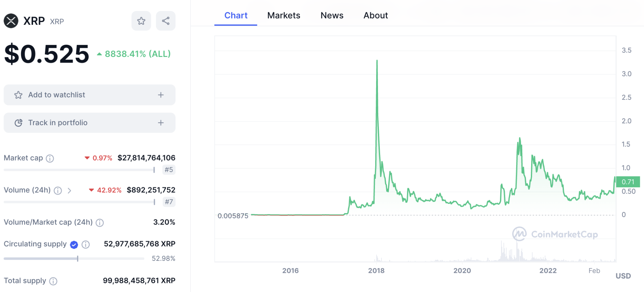Click the Add to watchlist button

click(x=90, y=95)
